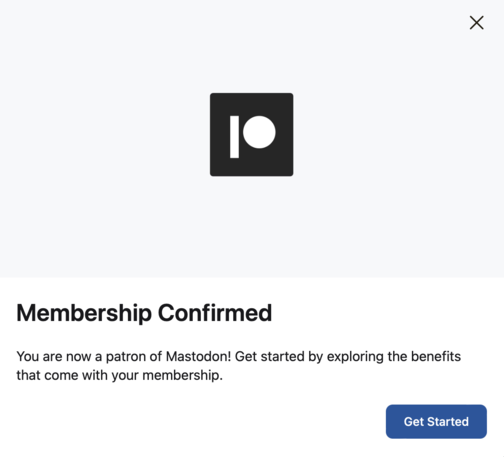Screen dimensions: 504x457
Task: Click the 'Started' word on blue button
Action: (448, 422)
